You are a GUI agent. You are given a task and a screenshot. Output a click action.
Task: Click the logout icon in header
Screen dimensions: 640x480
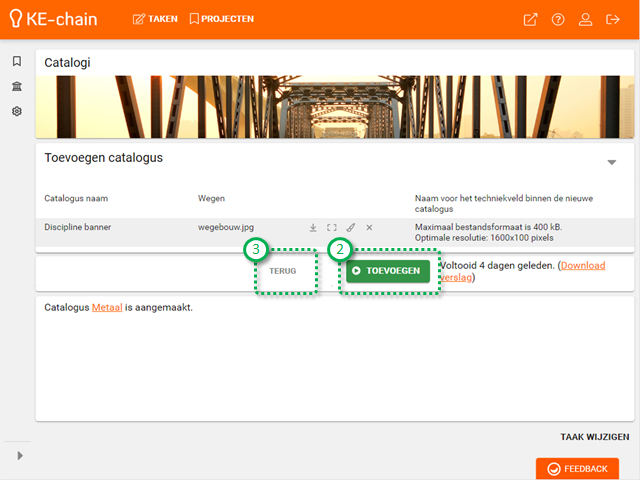613,19
